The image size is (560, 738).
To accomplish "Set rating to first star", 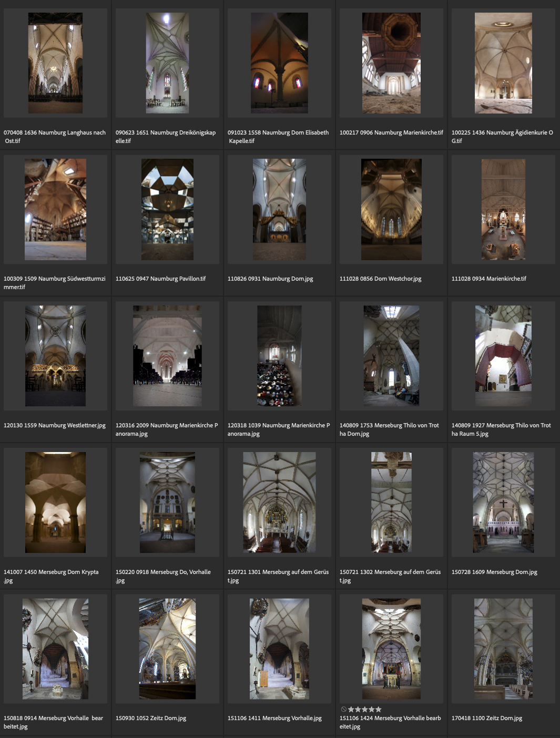I will tap(351, 710).
